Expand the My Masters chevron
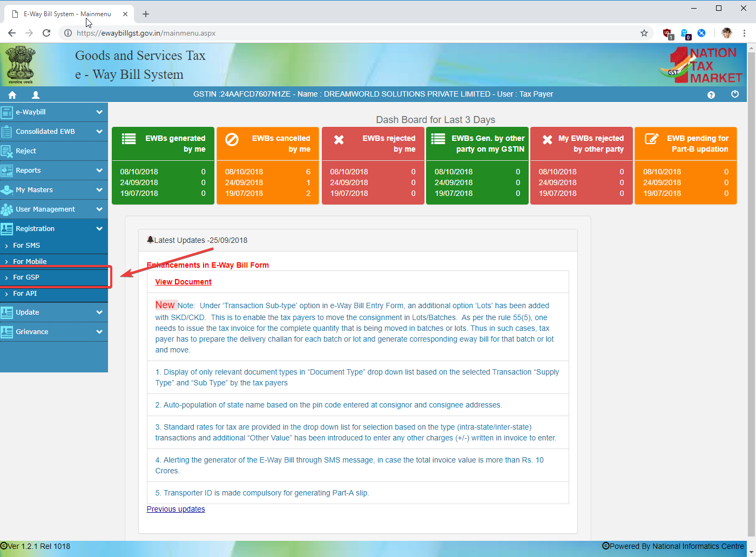This screenshot has height=557, width=756. point(99,190)
